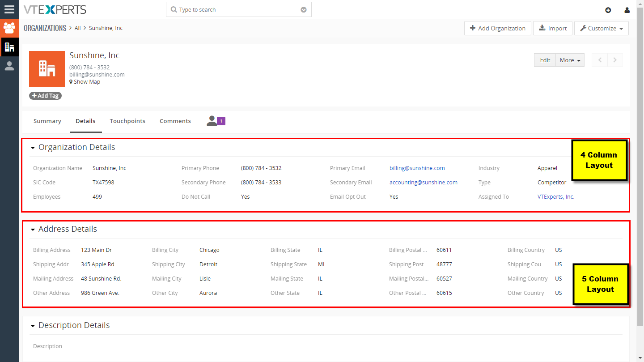
Task: Click the Mailing City value Lisle
Action: pos(205,279)
